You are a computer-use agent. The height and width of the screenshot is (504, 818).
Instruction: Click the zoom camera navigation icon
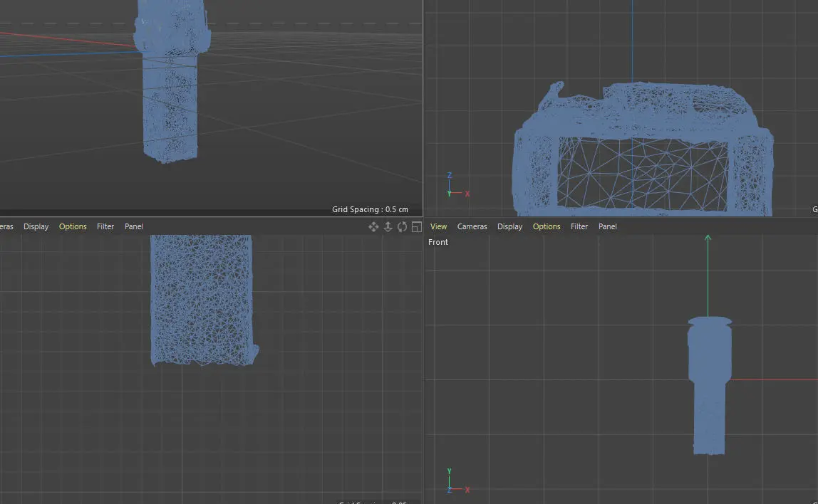click(388, 226)
